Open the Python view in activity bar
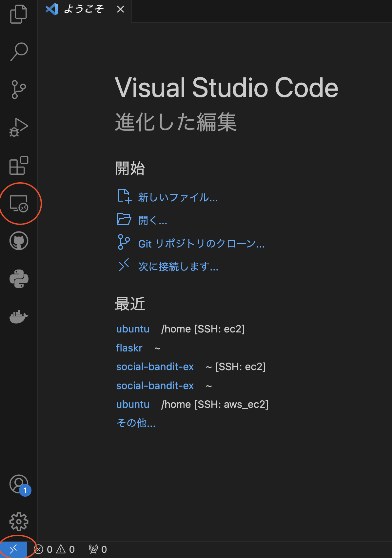This screenshot has height=558, width=392. pyautogui.click(x=19, y=279)
